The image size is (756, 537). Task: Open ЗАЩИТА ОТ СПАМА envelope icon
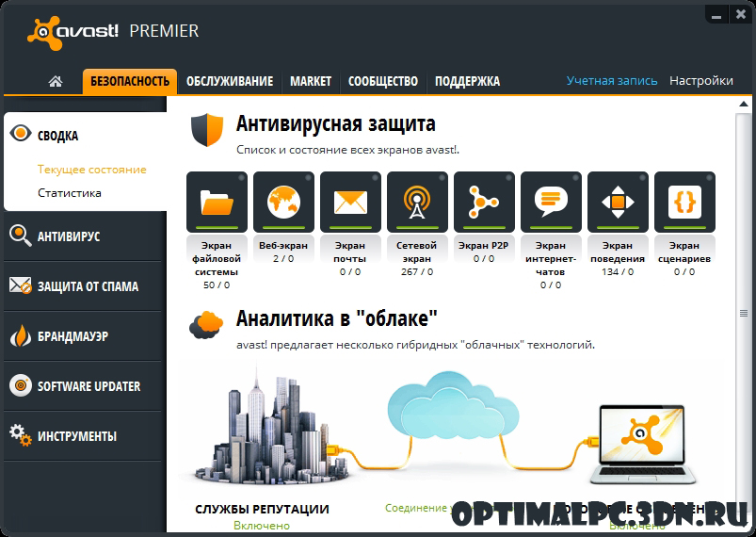pyautogui.click(x=21, y=285)
